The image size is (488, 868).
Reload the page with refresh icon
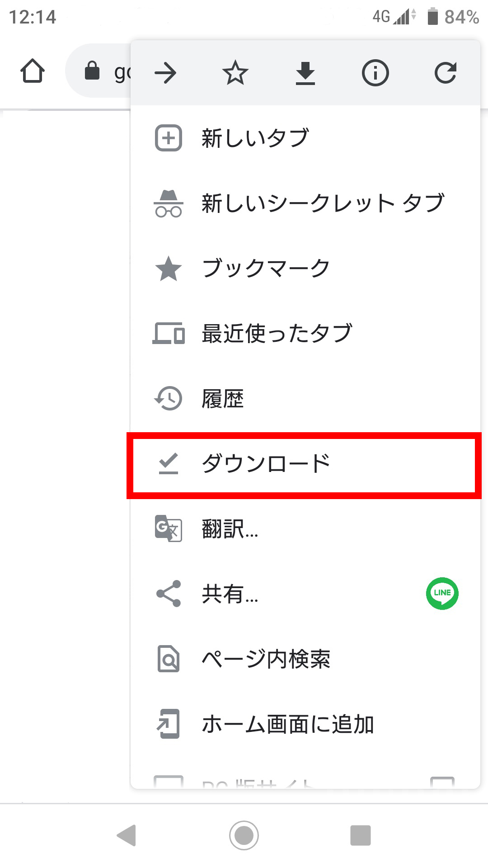point(446,73)
